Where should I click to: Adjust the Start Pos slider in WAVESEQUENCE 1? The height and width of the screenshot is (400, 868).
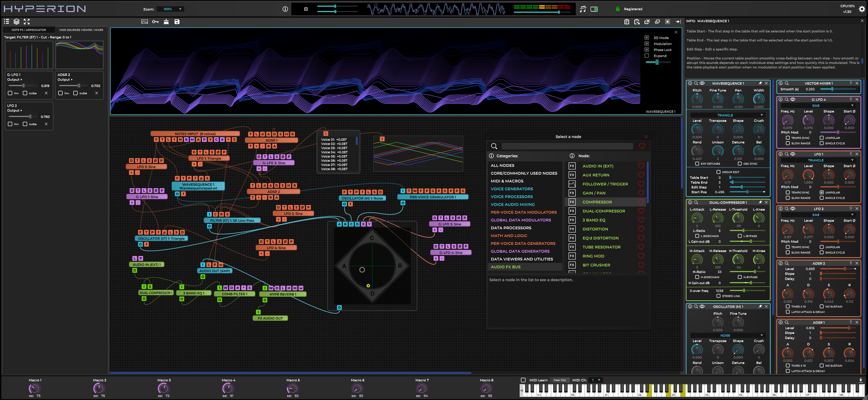(748, 192)
